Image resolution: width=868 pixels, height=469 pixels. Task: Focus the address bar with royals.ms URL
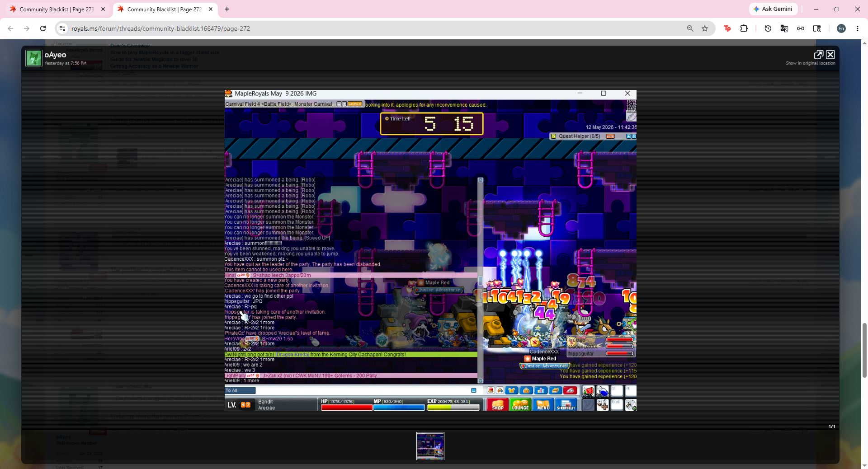(375, 28)
